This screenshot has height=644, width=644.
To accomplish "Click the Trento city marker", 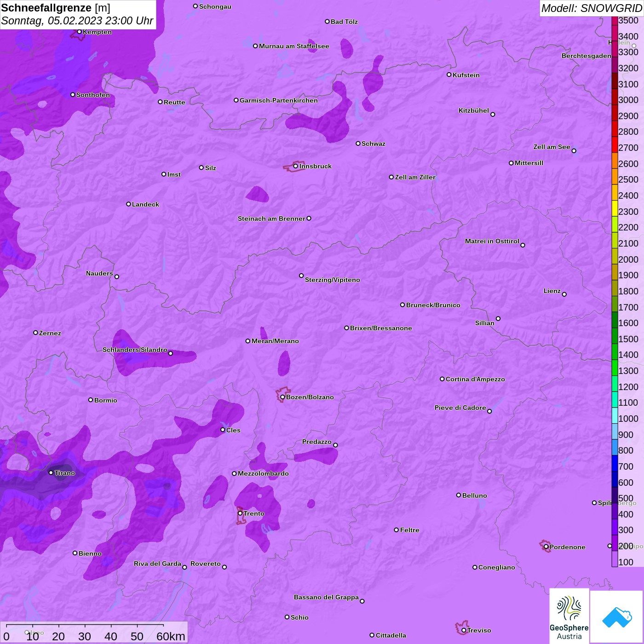I will [240, 513].
